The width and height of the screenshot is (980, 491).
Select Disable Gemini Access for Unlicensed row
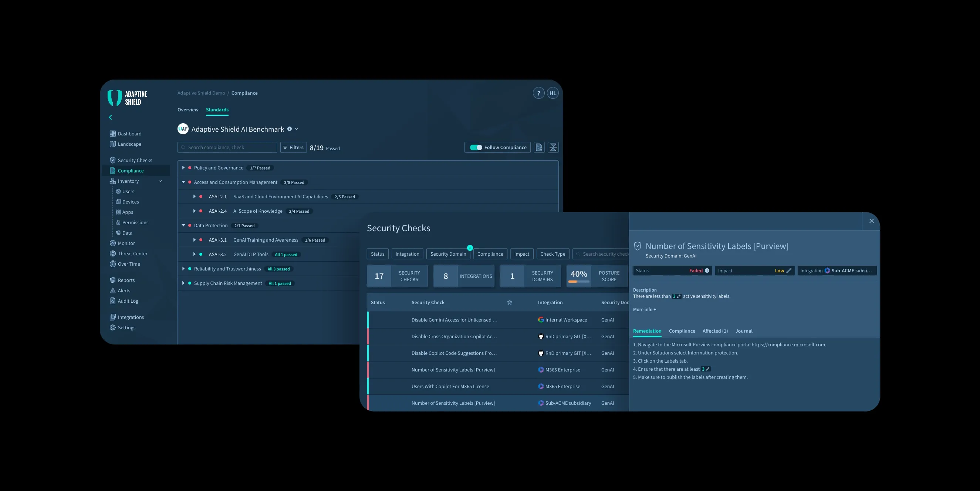[x=498, y=320]
